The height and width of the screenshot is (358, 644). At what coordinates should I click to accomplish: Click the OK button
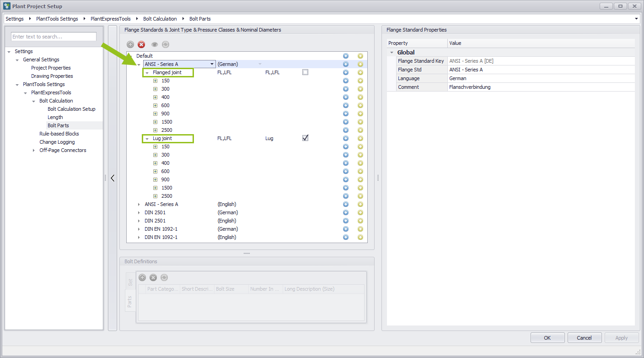pos(547,338)
